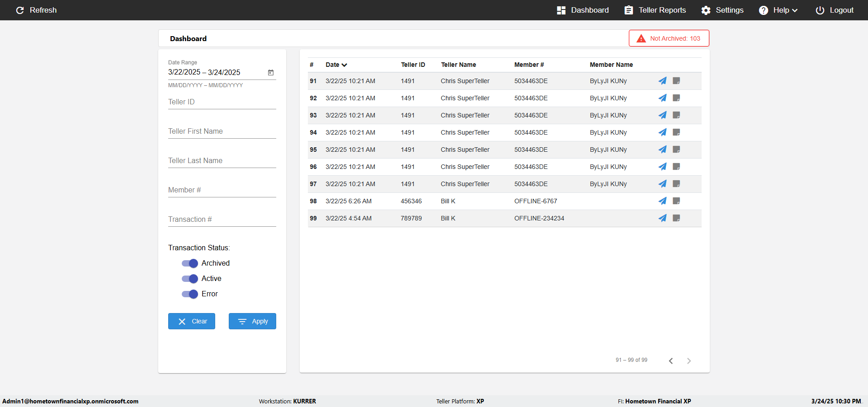This screenshot has width=868, height=407.
Task: Apply the filters with the Apply button
Action: pyautogui.click(x=252, y=321)
